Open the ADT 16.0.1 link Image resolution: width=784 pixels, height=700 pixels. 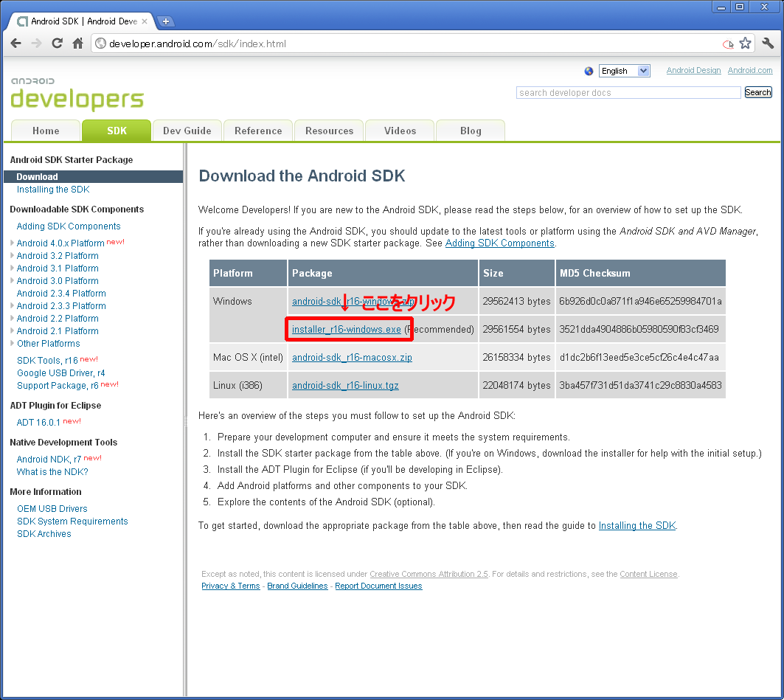pyautogui.click(x=38, y=423)
